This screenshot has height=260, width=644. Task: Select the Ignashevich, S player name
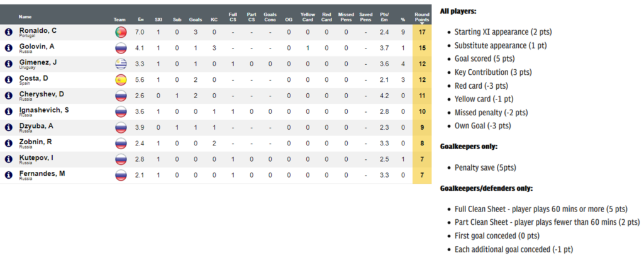[44, 110]
